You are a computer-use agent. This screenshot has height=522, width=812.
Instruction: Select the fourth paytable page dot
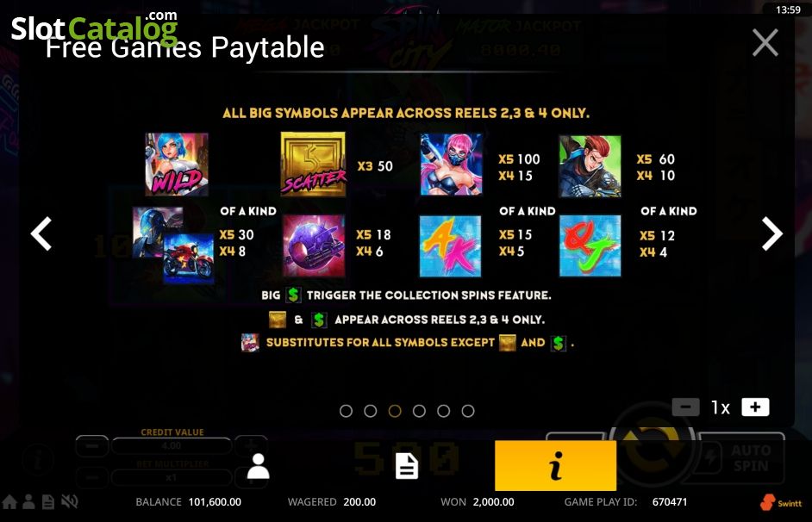coord(420,411)
